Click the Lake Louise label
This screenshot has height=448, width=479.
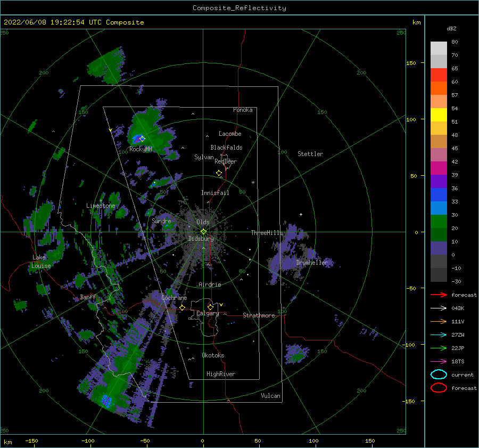41,262
